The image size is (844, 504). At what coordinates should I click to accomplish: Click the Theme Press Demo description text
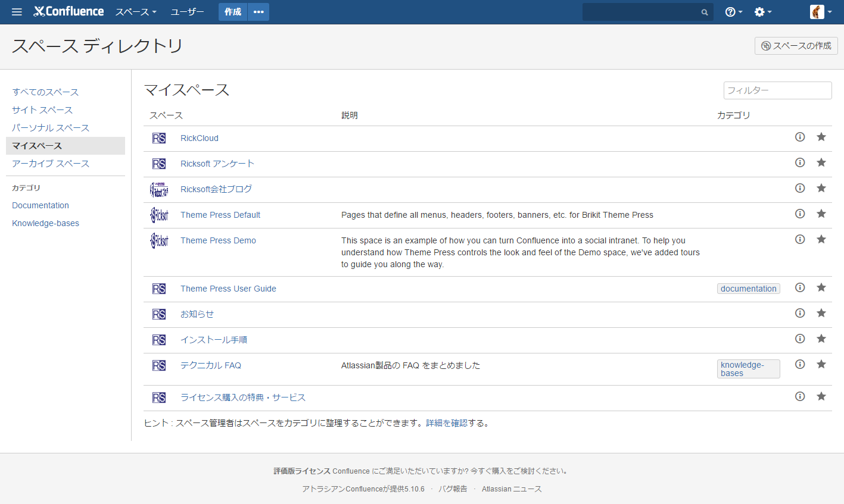(x=521, y=252)
